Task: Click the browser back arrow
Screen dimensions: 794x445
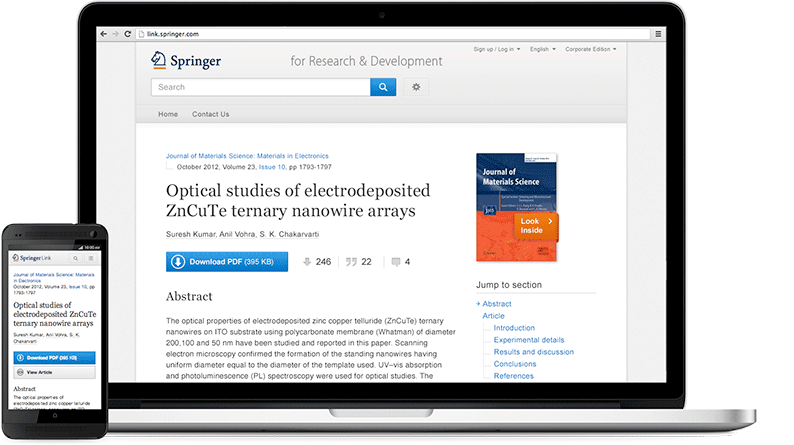Action: click(104, 34)
